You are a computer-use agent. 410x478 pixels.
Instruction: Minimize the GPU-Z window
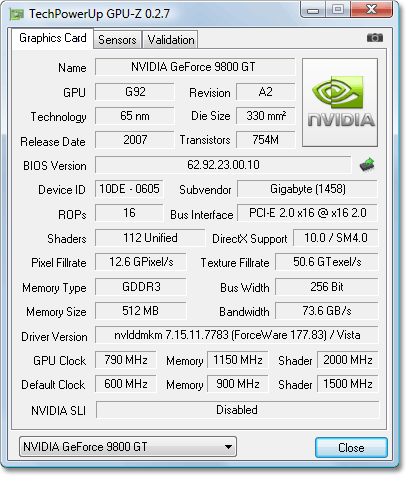313,10
